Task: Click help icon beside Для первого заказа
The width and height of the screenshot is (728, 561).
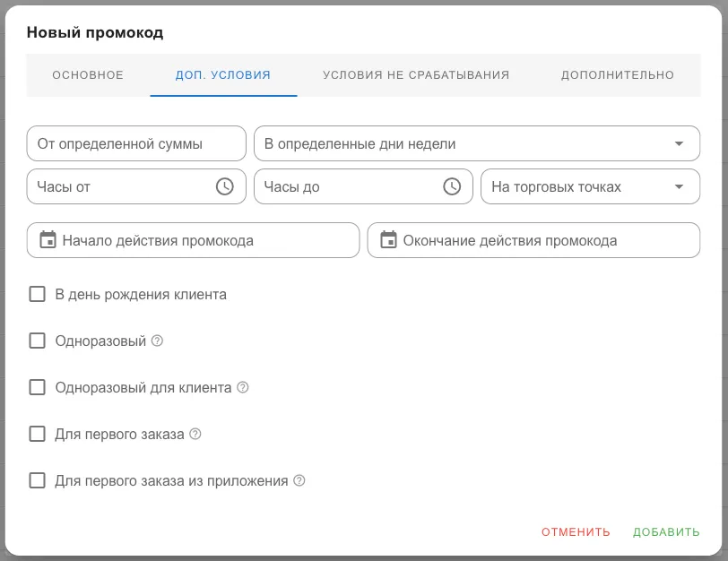Action: tap(195, 434)
